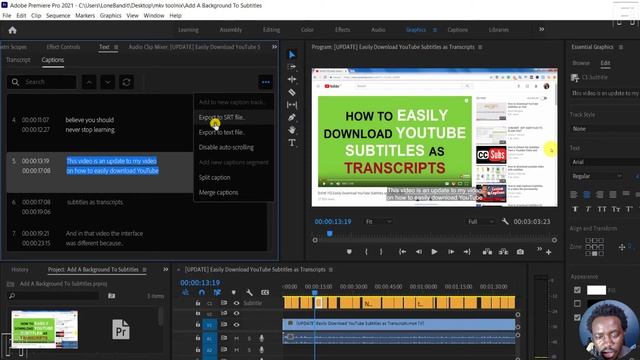Go to previous caption search result
The width and height of the screenshot is (640, 360).
(x=89, y=82)
